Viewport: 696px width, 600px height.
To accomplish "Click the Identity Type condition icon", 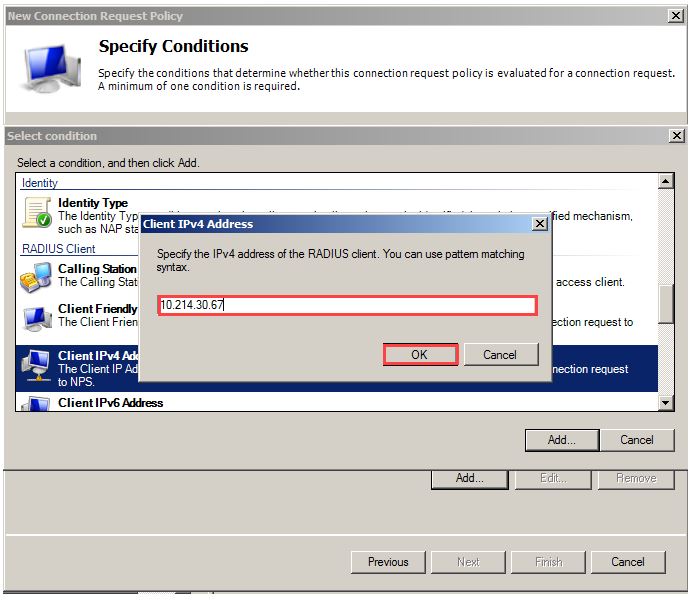I will (37, 211).
